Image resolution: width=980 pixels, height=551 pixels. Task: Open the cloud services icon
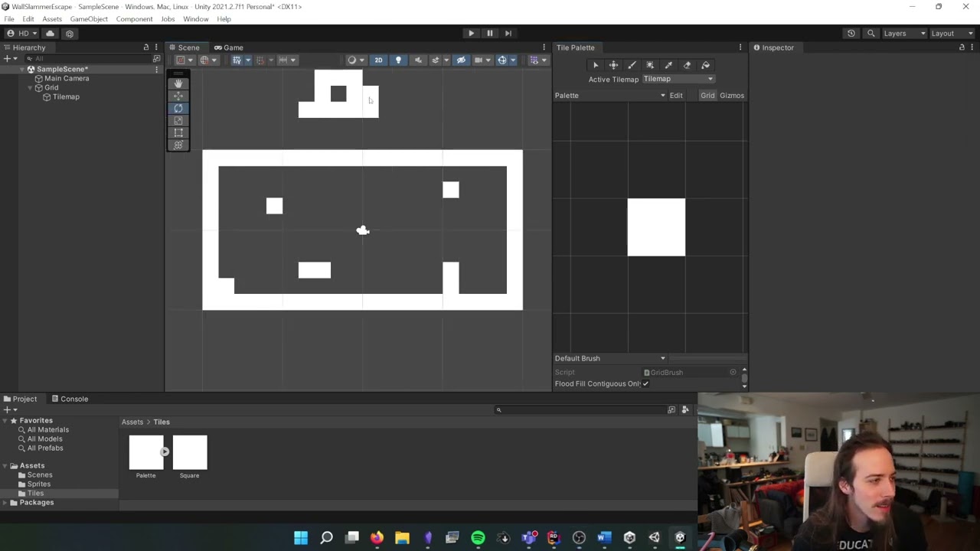[50, 33]
